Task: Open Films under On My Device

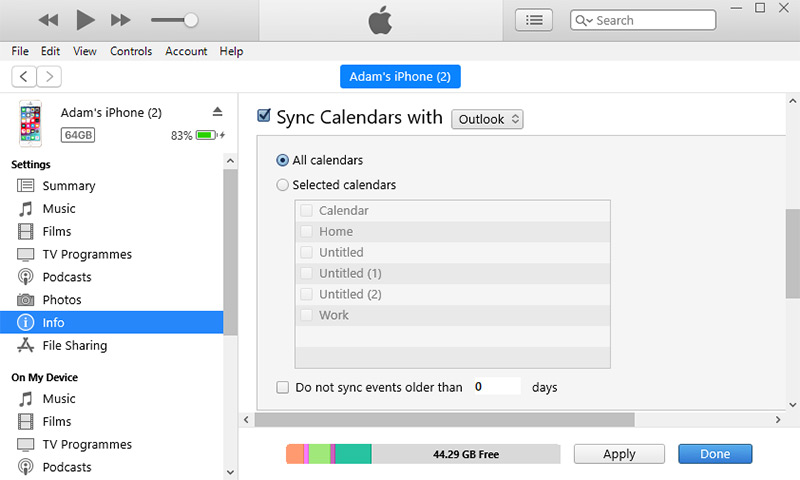Action: (57, 421)
